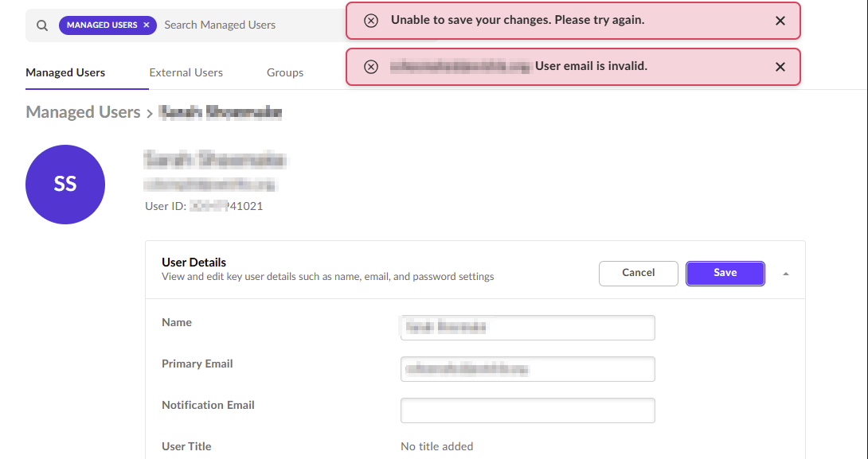Image resolution: width=868 pixels, height=459 pixels.
Task: Open the Groups tab
Action: (x=285, y=72)
